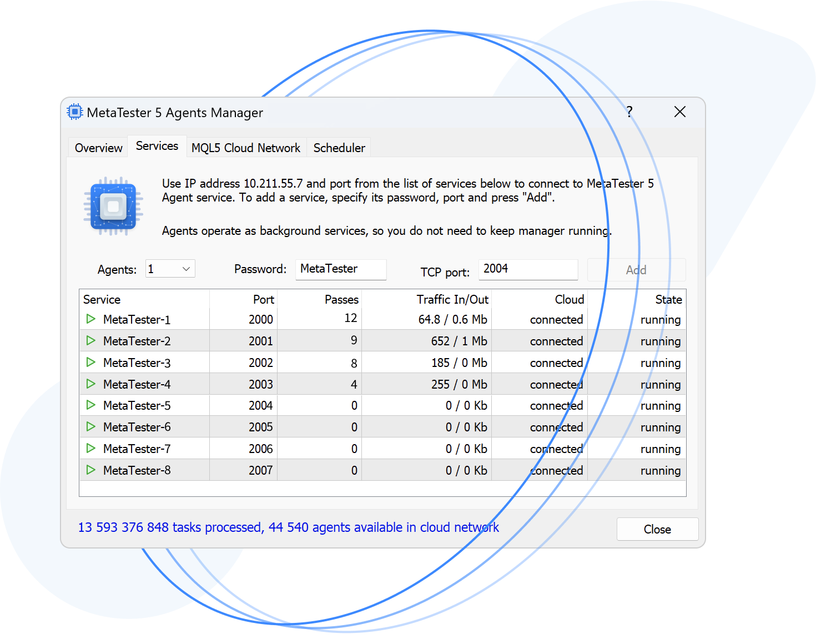
Task: Click the connected status for MetaTester-1
Action: (556, 319)
